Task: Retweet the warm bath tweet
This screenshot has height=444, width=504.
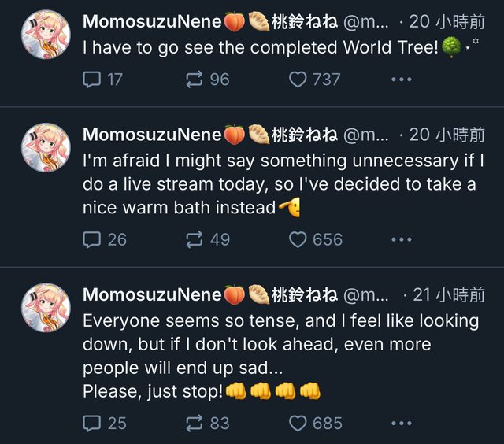Action: (194, 239)
